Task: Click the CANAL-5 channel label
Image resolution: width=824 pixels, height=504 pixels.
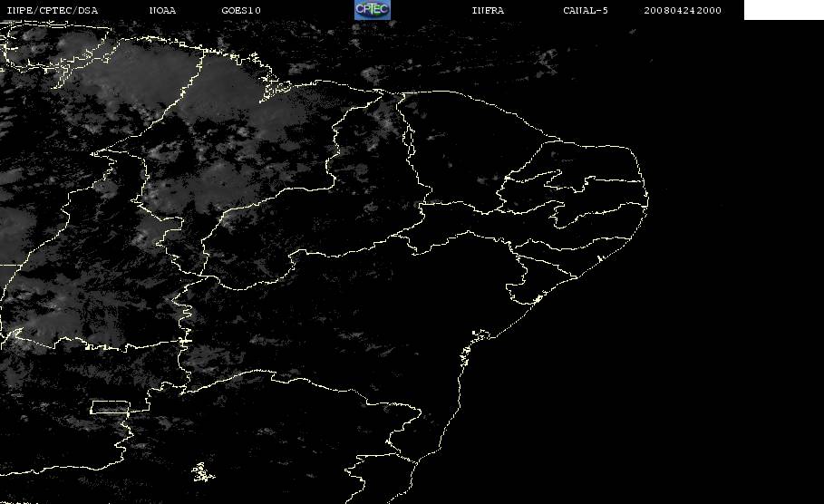Action: coord(586,10)
